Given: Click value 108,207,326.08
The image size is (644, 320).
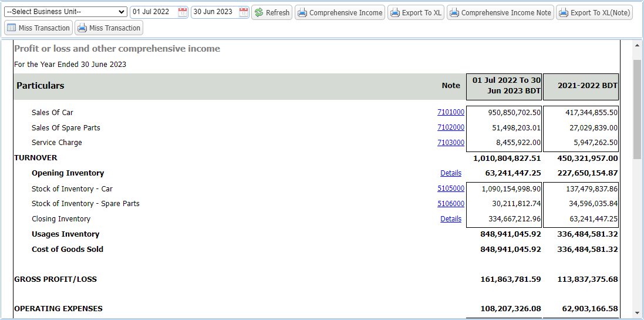Looking at the screenshot, I should [511, 308].
